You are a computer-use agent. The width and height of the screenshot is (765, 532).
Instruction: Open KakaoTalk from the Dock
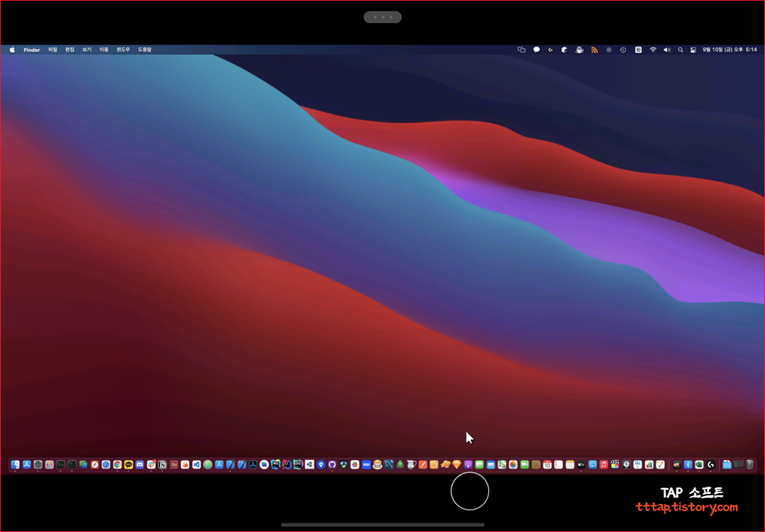click(x=128, y=464)
